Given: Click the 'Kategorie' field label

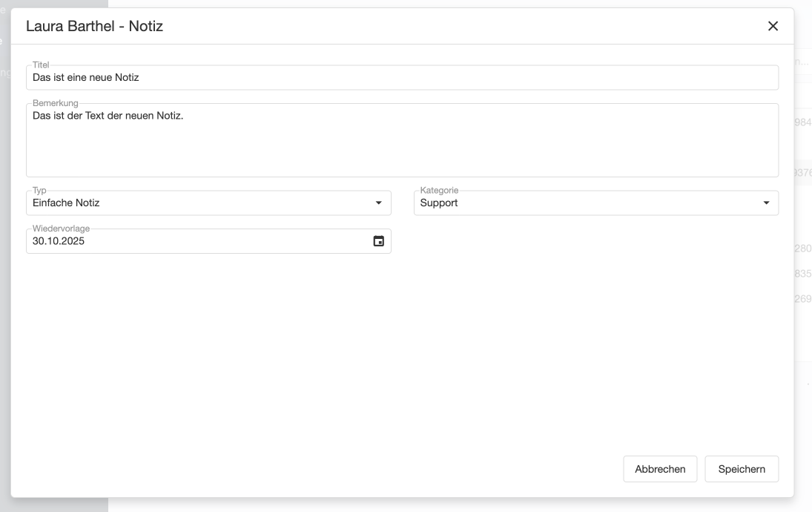Looking at the screenshot, I should pos(439,191).
